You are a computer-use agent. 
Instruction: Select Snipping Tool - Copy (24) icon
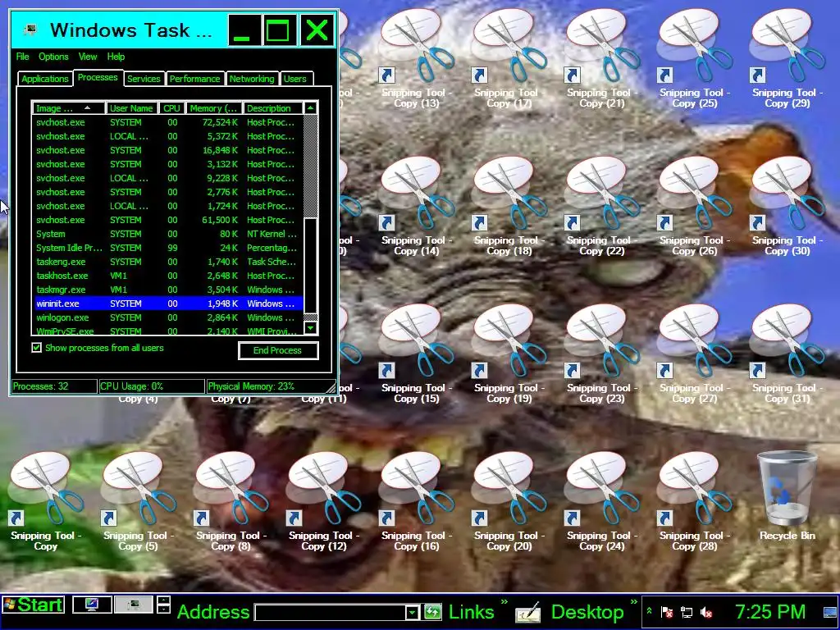(x=601, y=501)
